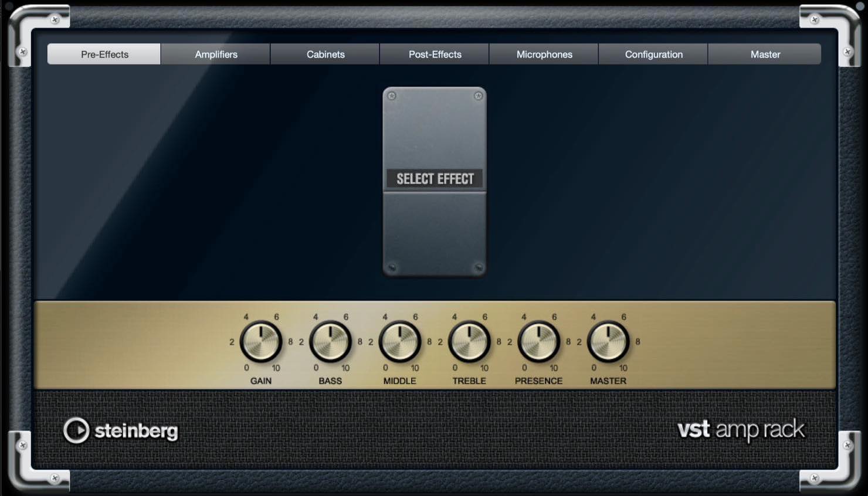Viewport: 868px width, 496px height.
Task: Switch to the Cabinets tab
Action: point(325,55)
